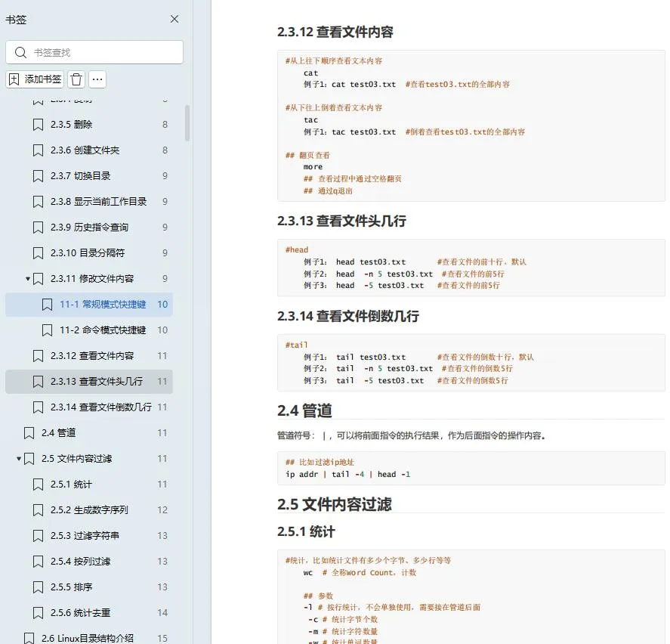Open bookmark 2.3.8 显示当前工作目录
670x644 pixels.
tap(89, 201)
